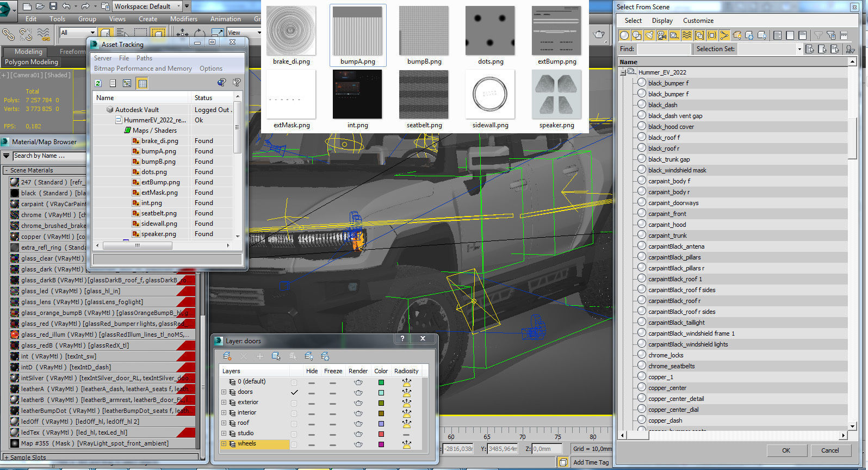Toggle the geometry display filter
This screenshot has width=868, height=470.
click(x=624, y=35)
